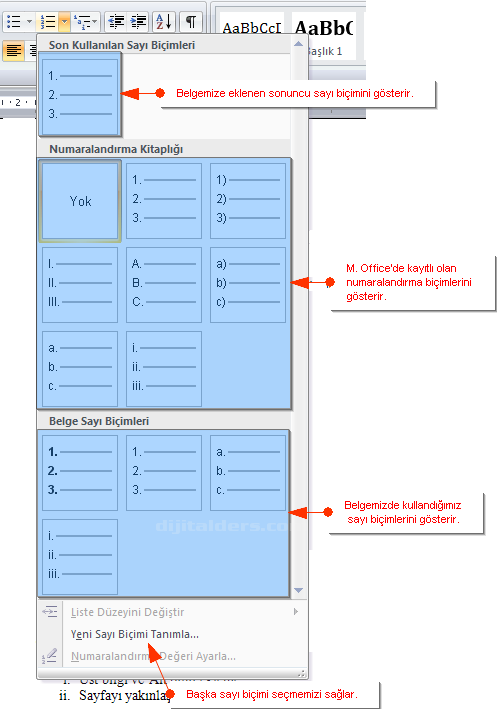This screenshot has width=497, height=709.
Task: Choose the bold 1. 2. 3. document format
Action: coord(80,473)
